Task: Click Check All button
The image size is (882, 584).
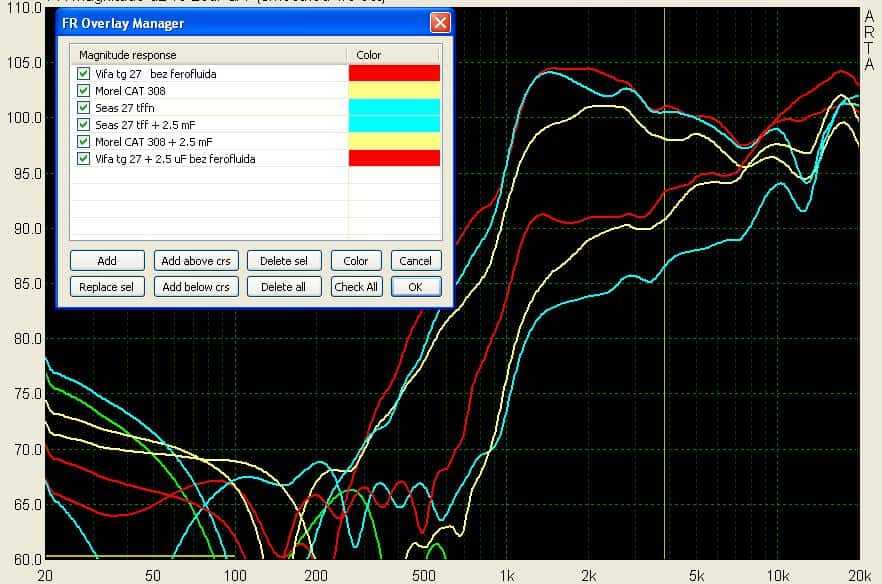Action: 356,287
